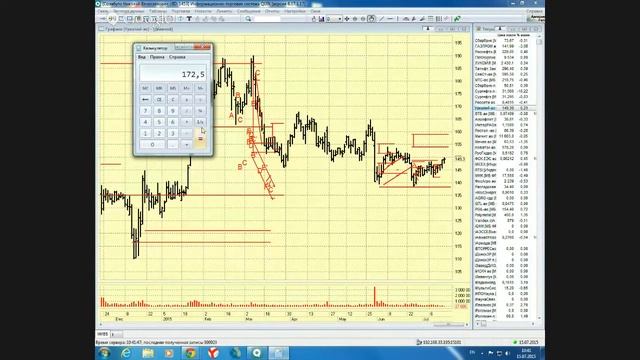This screenshot has height=360, width=640.
Task: Click the square root key in Calculator
Action: [200, 100]
